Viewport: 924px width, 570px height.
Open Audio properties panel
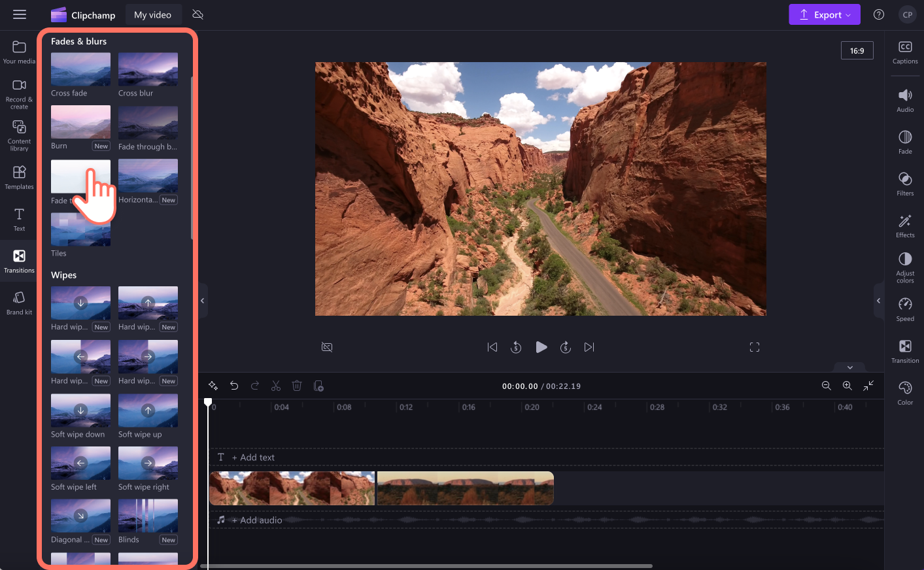point(905,101)
